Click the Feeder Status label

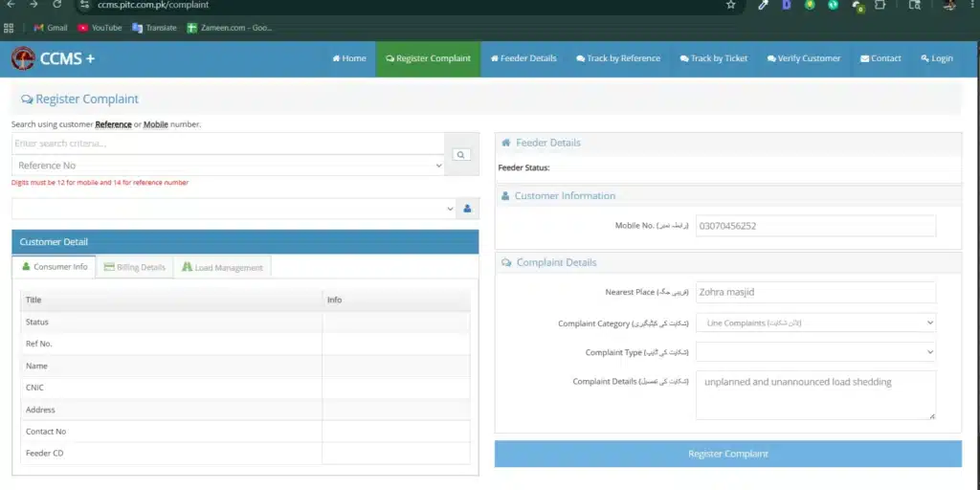click(x=523, y=167)
